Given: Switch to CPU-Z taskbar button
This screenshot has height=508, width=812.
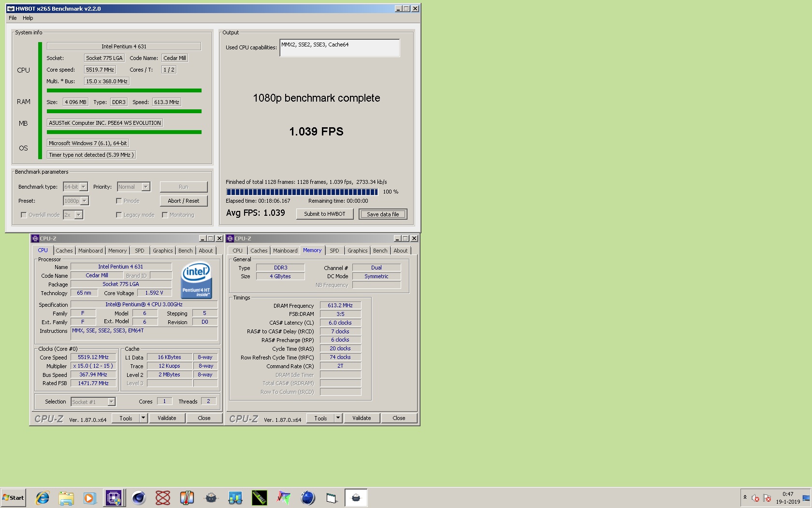Looking at the screenshot, I should point(114,498).
